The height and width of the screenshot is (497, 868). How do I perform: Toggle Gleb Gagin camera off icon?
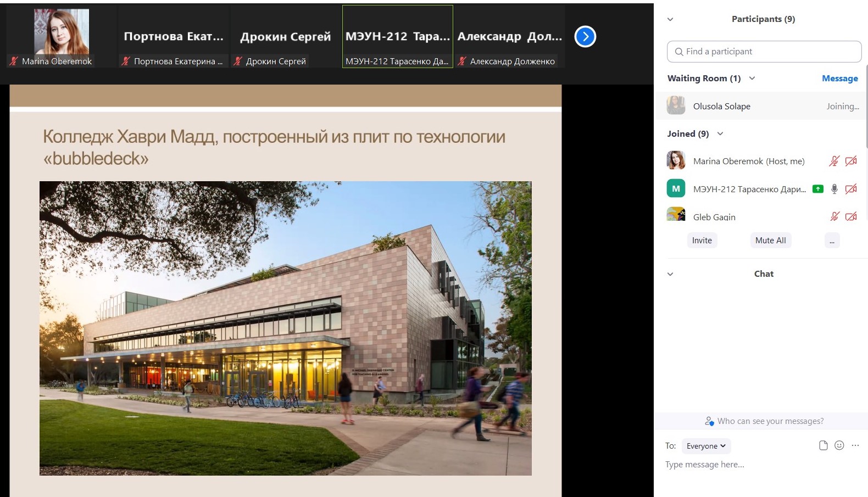tap(851, 216)
